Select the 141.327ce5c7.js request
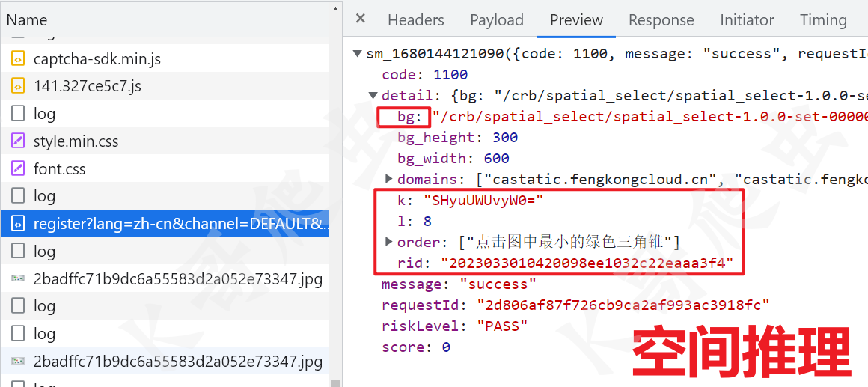Image resolution: width=868 pixels, height=387 pixels. (x=165, y=86)
